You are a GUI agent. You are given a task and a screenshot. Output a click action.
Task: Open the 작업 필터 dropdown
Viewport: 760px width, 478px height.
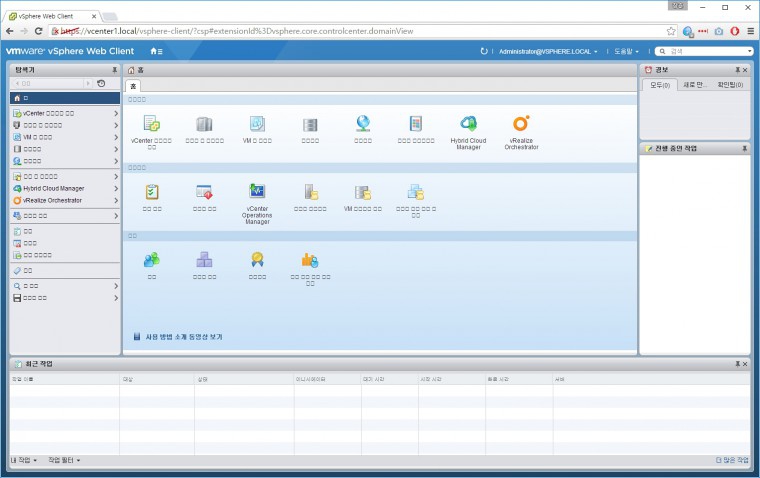tap(64, 460)
